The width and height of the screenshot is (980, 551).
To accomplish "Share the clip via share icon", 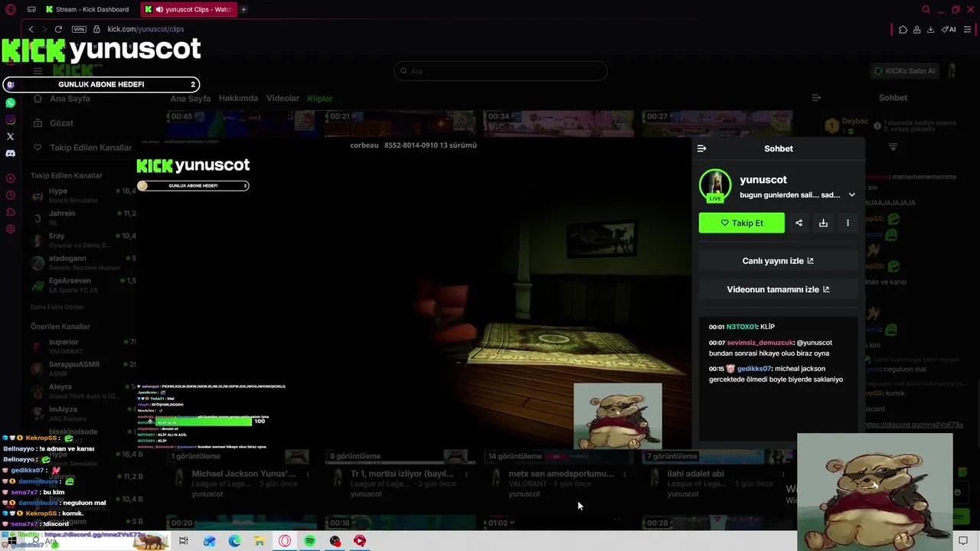I will click(799, 223).
